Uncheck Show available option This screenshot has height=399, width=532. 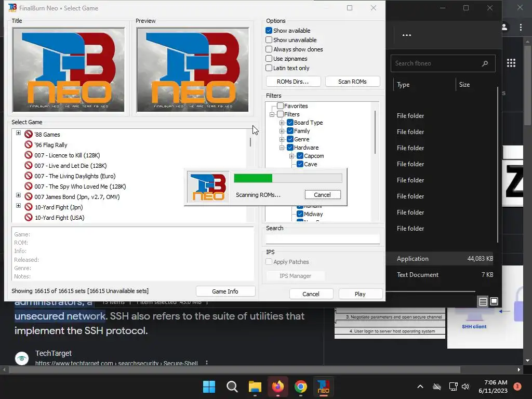pos(269,31)
